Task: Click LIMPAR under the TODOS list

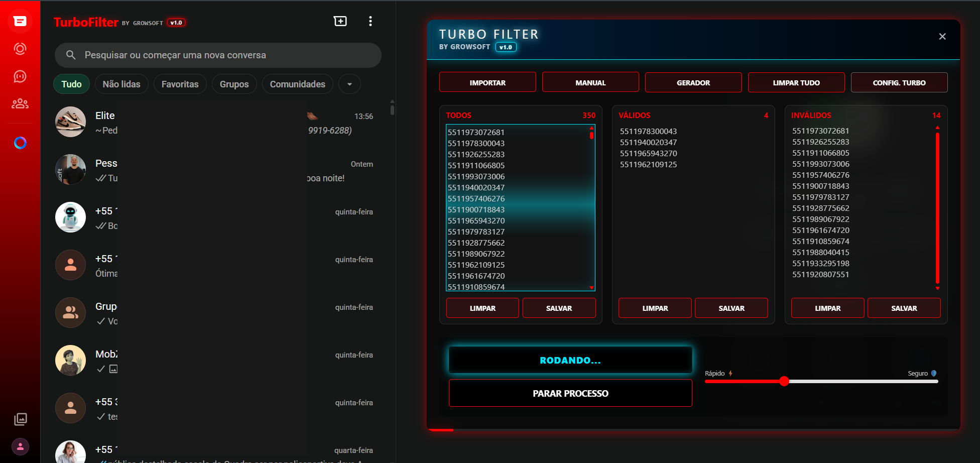Action: pos(482,308)
